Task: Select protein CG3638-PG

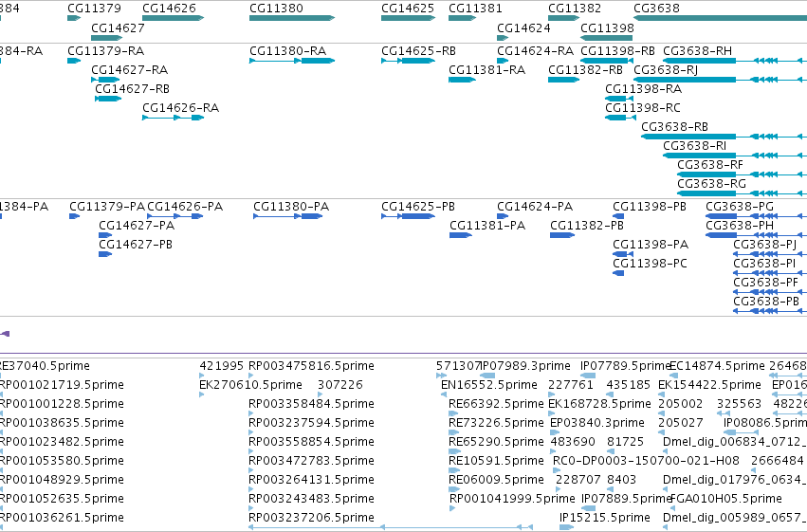Action: tap(756, 216)
